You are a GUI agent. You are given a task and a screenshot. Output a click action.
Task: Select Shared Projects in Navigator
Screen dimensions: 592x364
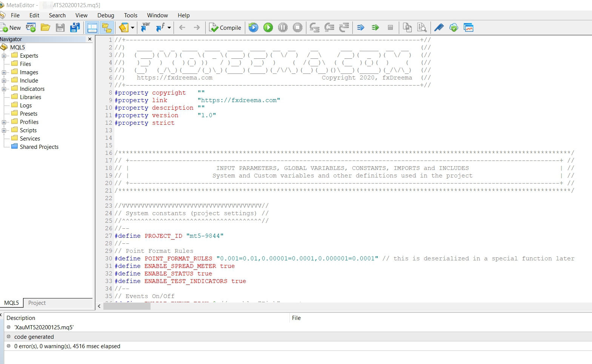39,147
